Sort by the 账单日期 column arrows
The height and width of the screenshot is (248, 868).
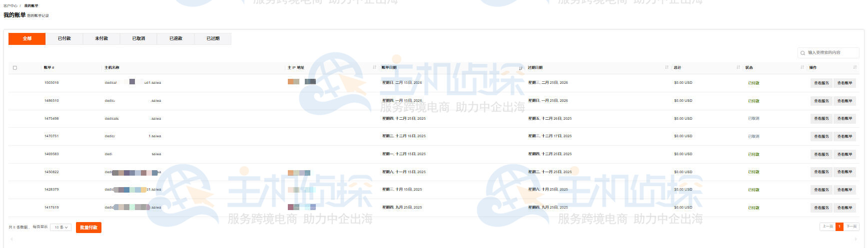pos(521,67)
